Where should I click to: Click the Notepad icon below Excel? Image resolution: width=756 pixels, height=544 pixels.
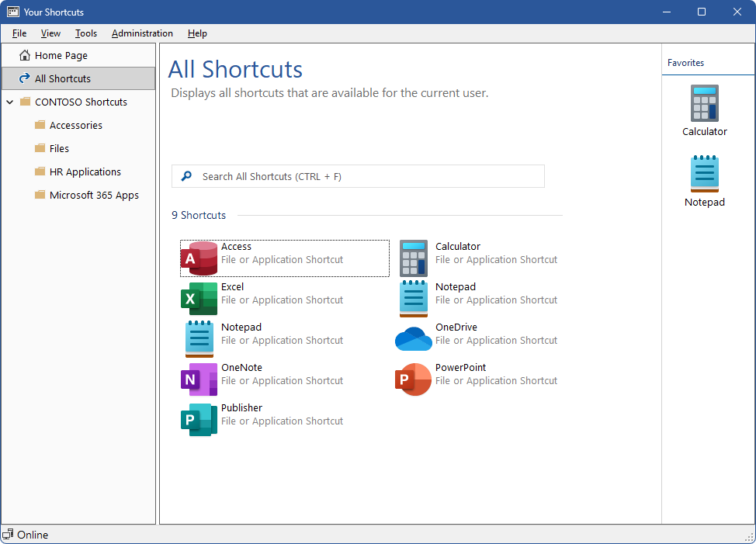[199, 339]
